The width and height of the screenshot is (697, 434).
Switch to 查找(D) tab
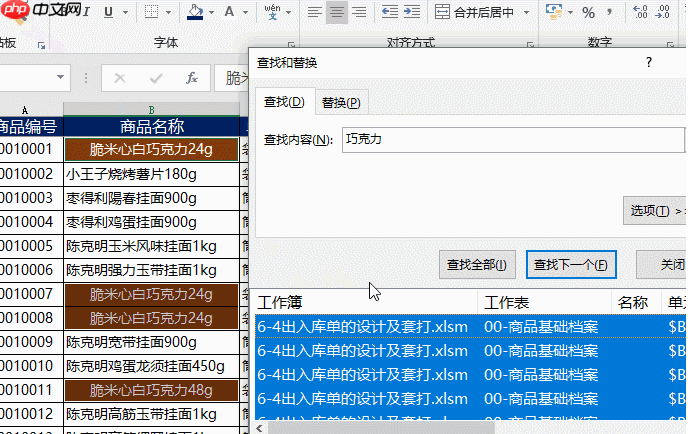(x=284, y=102)
